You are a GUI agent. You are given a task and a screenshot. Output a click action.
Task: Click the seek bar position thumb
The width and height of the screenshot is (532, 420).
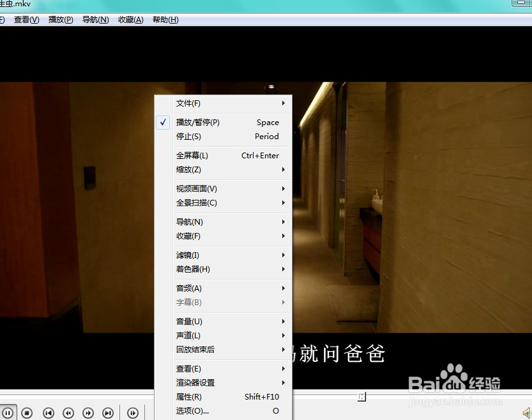(x=361, y=396)
